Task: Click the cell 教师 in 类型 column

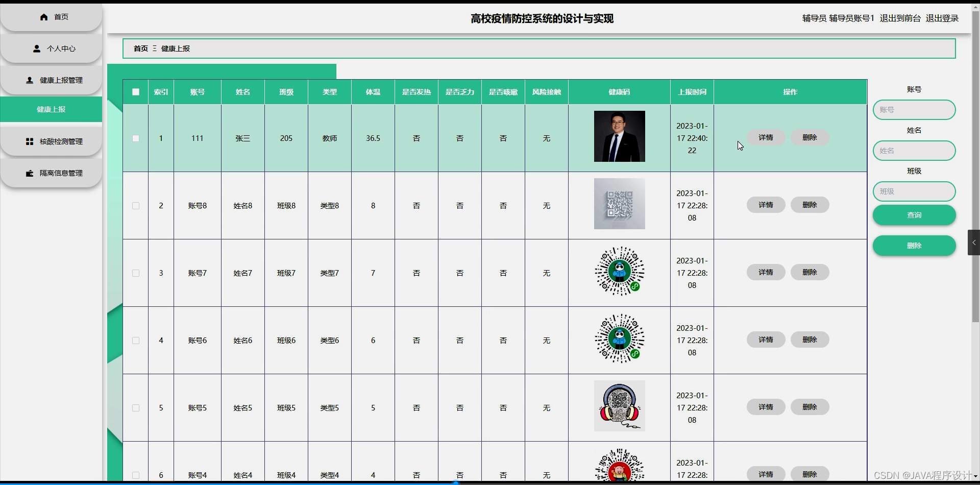Action: click(x=330, y=138)
